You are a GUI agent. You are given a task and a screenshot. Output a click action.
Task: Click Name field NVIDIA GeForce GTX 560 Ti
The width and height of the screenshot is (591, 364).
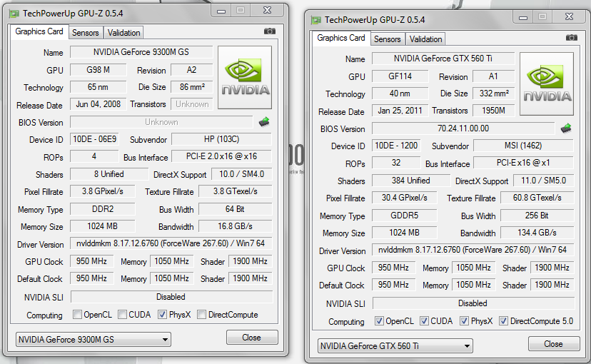pos(443,59)
